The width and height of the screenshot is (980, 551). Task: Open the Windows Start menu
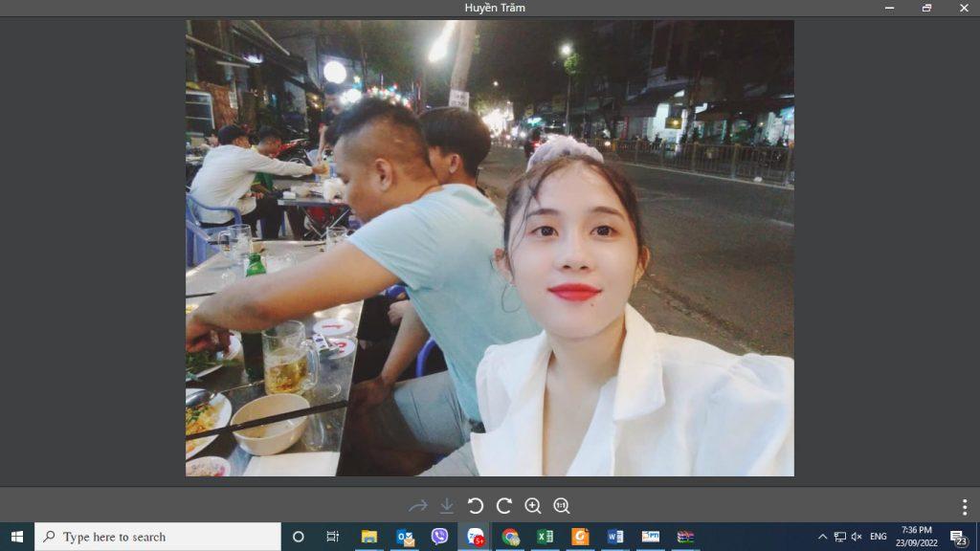coord(16,537)
